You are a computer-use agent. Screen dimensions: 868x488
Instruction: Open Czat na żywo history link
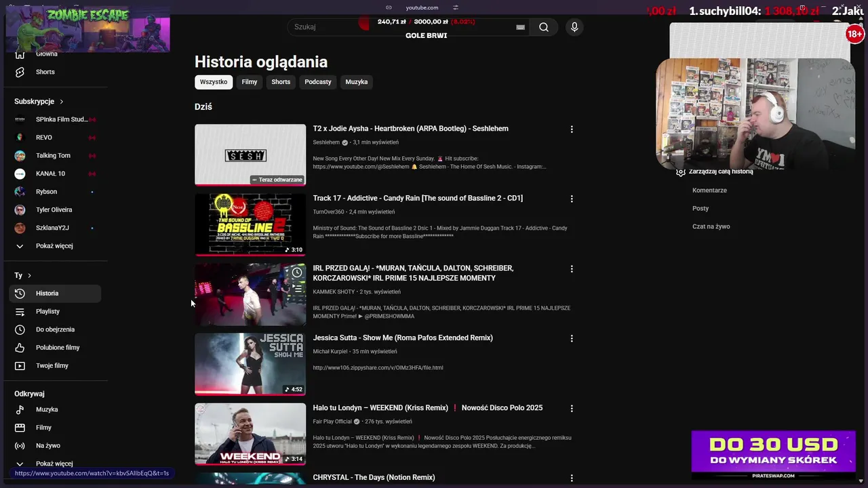point(711,227)
